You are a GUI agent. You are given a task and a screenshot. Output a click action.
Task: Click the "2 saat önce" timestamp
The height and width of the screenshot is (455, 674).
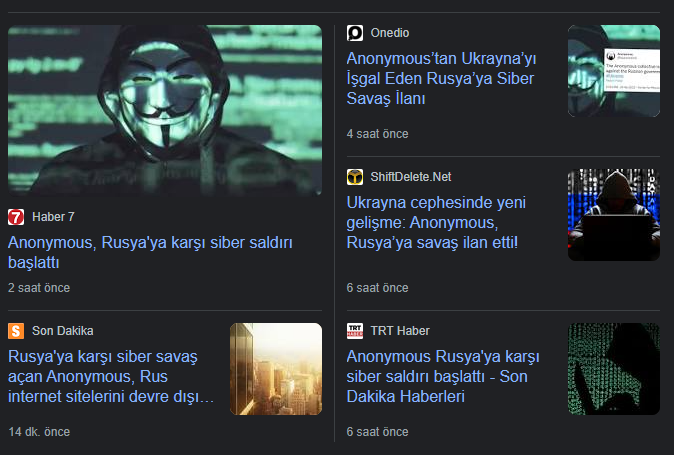pyautogui.click(x=39, y=288)
